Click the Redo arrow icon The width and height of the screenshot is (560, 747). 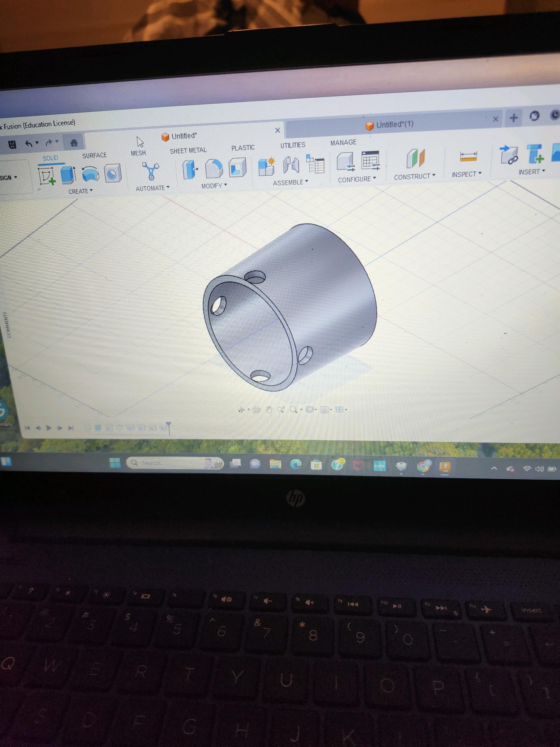[x=49, y=143]
